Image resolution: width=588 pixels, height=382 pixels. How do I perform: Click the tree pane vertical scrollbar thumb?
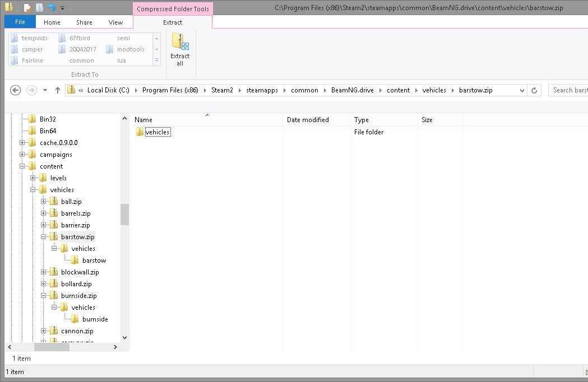coord(124,215)
